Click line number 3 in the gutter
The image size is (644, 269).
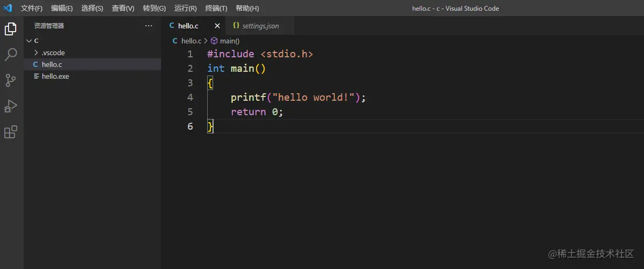tap(190, 83)
